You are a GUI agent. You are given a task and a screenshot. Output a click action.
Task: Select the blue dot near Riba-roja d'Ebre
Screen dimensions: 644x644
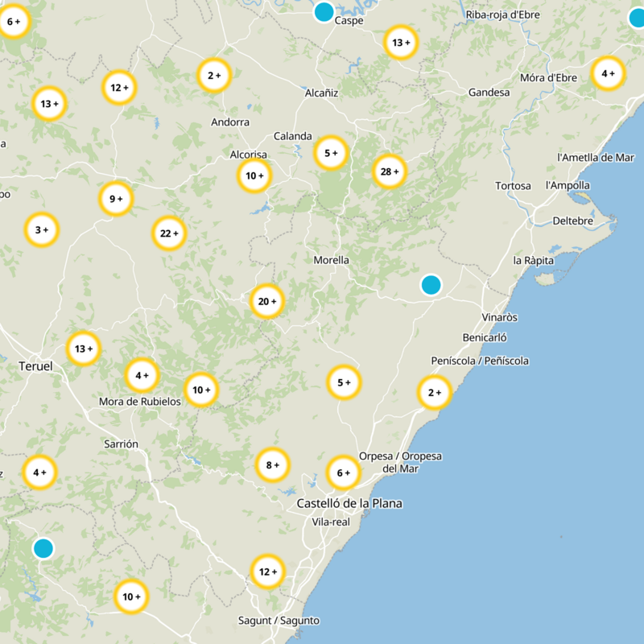click(637, 18)
